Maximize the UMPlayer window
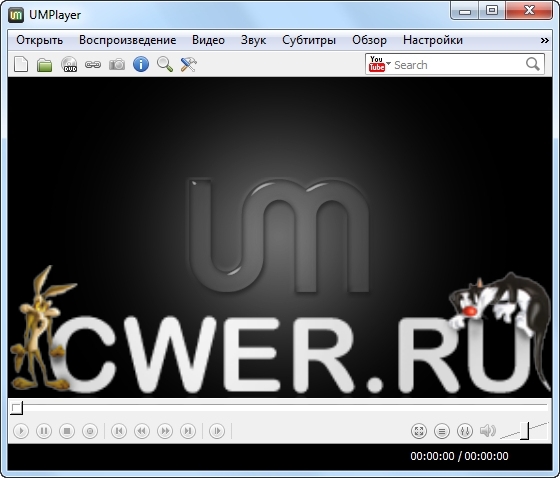This screenshot has height=478, width=560. coord(492,11)
